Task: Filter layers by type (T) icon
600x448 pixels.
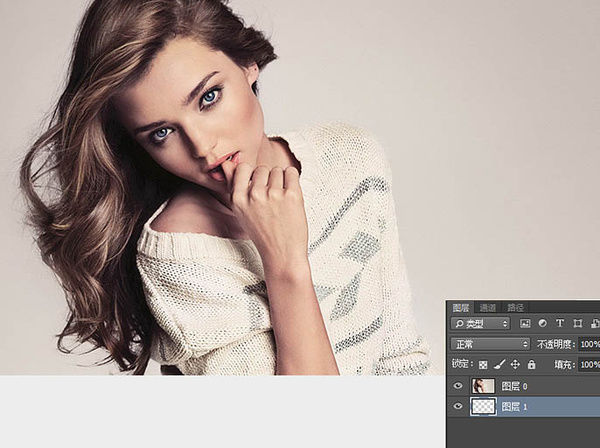Action: (560, 323)
